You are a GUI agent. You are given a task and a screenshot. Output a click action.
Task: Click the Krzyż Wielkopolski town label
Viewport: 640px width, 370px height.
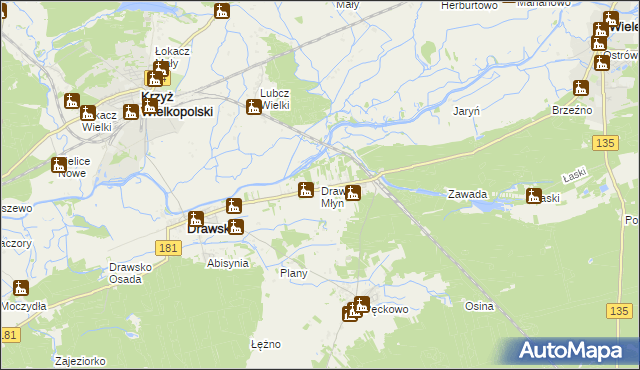click(177, 104)
